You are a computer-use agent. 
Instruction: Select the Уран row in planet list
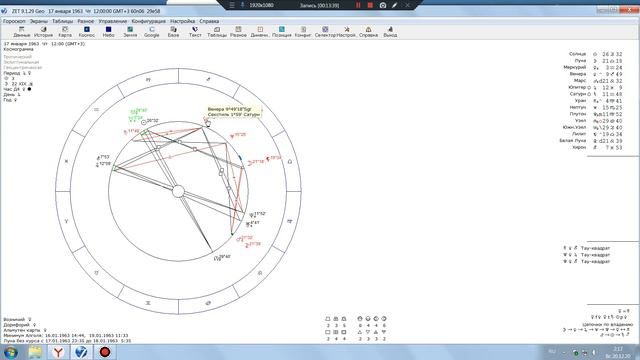click(599, 101)
